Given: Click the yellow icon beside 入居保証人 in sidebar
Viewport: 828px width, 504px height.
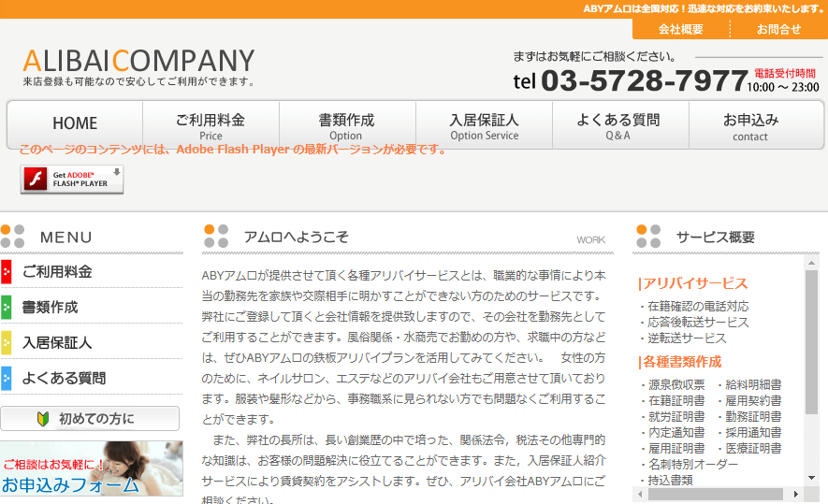Looking at the screenshot, I should tap(7, 343).
